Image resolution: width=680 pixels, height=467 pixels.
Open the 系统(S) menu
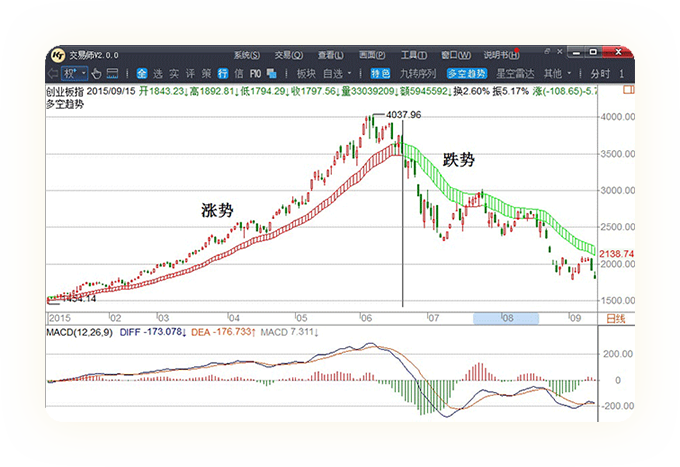tap(246, 55)
